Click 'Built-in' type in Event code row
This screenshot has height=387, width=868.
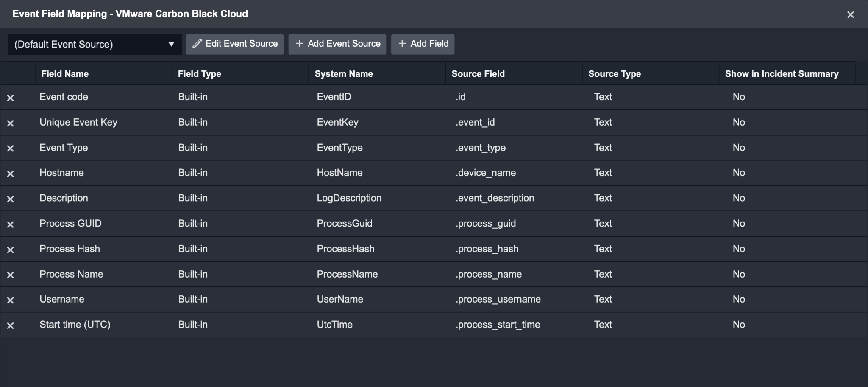193,97
